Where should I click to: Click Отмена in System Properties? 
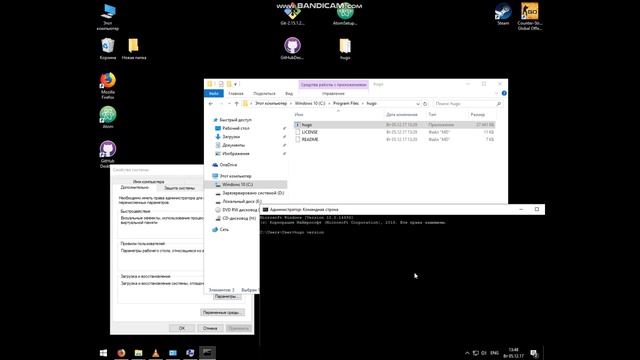pos(210,328)
